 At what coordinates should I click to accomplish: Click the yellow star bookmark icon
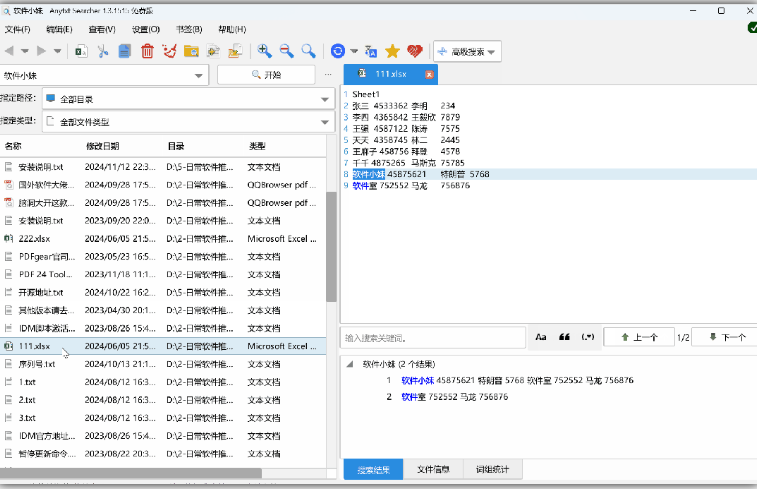393,51
